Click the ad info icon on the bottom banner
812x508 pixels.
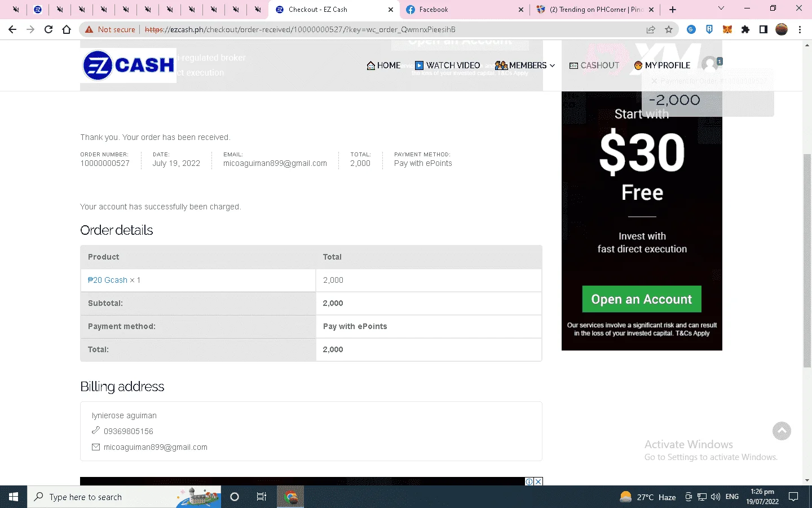coord(529,481)
